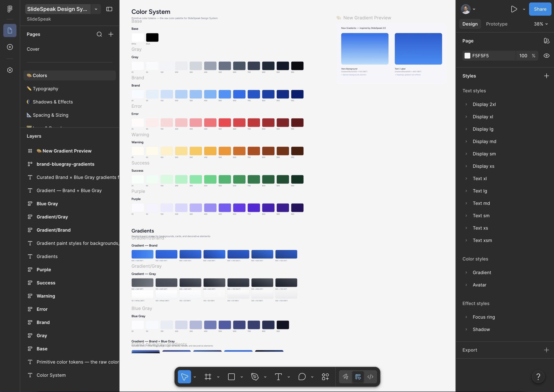Select the Comment tool
The height and width of the screenshot is (392, 554).
(x=302, y=377)
